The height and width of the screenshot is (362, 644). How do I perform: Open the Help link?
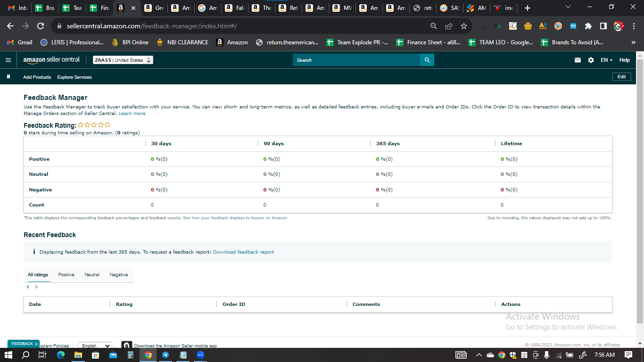624,60
